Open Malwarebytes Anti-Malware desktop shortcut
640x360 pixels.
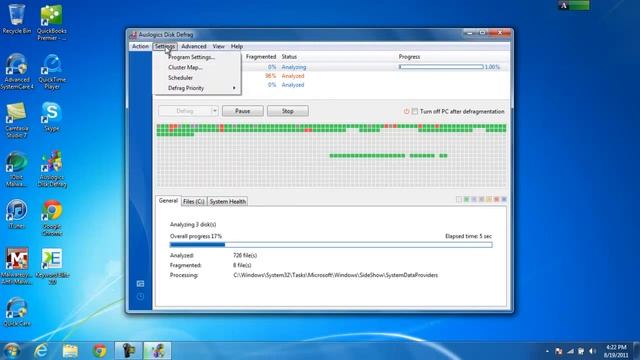(17, 266)
